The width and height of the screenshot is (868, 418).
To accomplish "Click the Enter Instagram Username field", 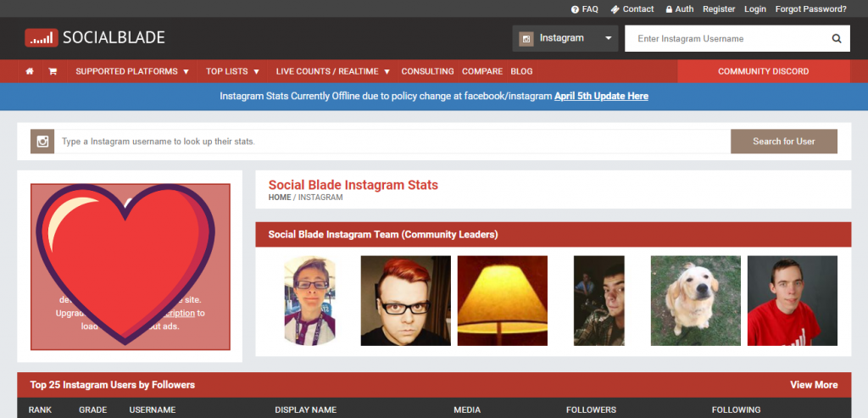I will click(x=727, y=39).
